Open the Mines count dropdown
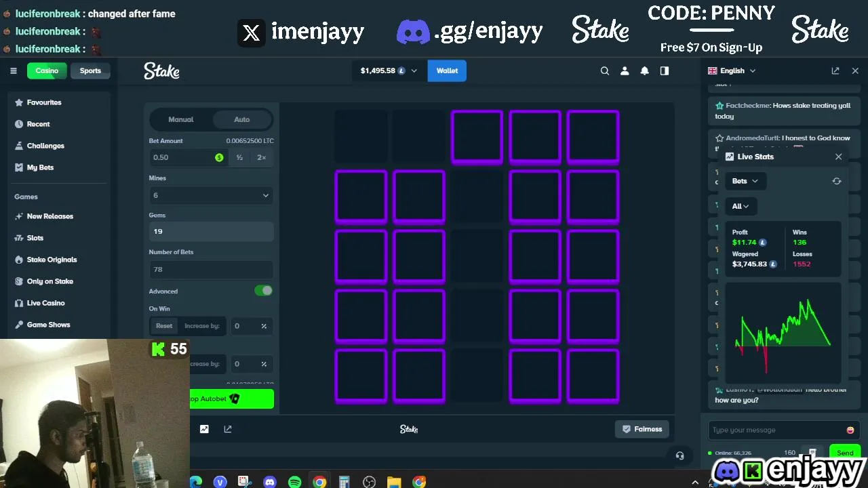This screenshot has width=868, height=488. [x=212, y=195]
